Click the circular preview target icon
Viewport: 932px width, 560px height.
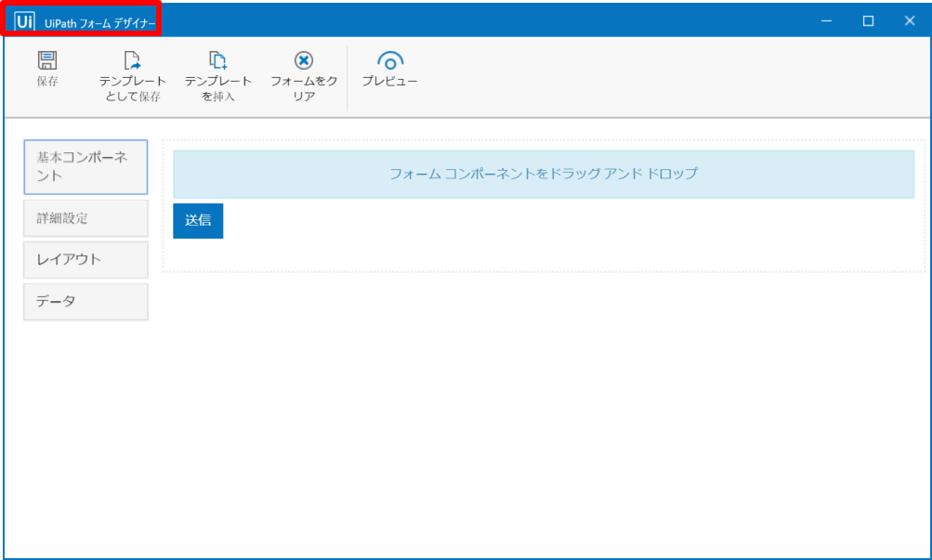coord(389,61)
